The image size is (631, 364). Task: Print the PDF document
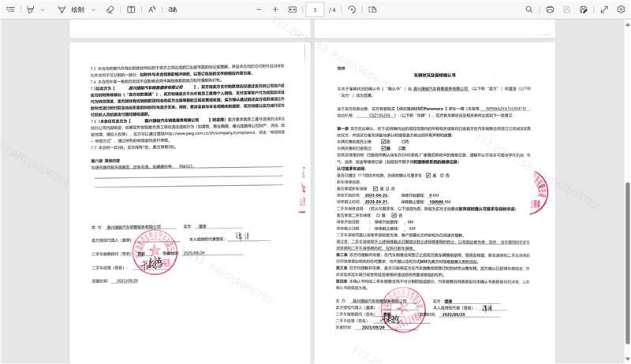pyautogui.click(x=550, y=9)
